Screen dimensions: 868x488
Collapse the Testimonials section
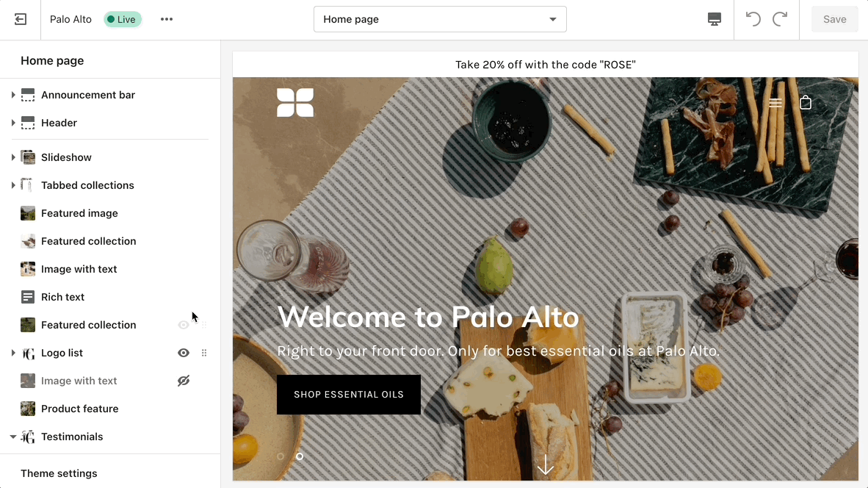13,437
